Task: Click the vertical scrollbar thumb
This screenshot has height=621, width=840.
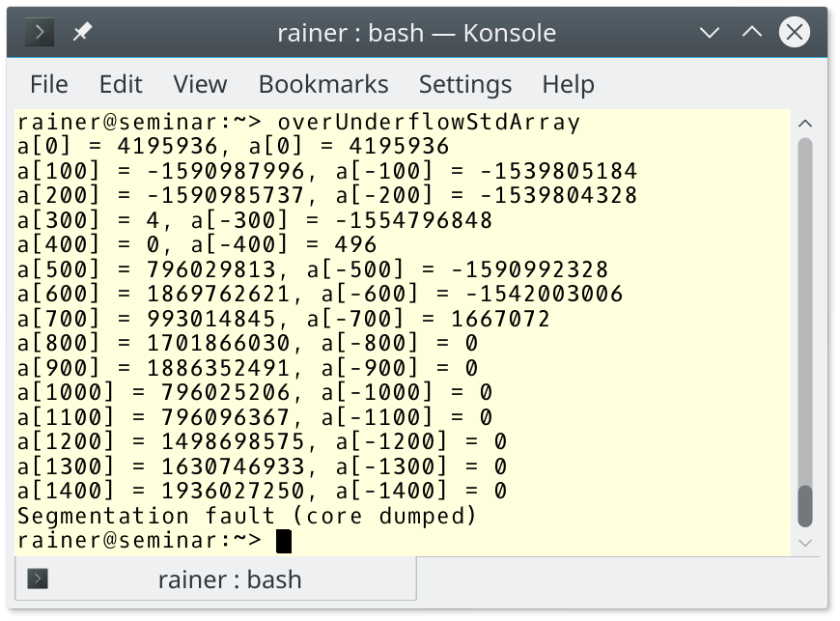Action: (x=804, y=506)
